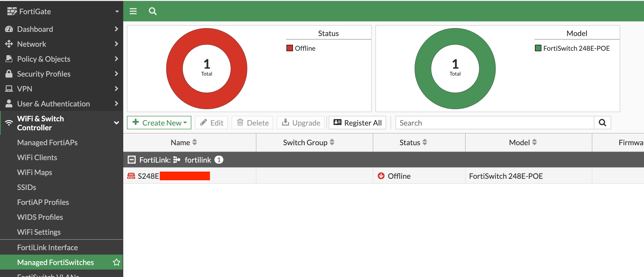
Task: Click the Security Profiles lock icon
Action: pyautogui.click(x=9, y=74)
